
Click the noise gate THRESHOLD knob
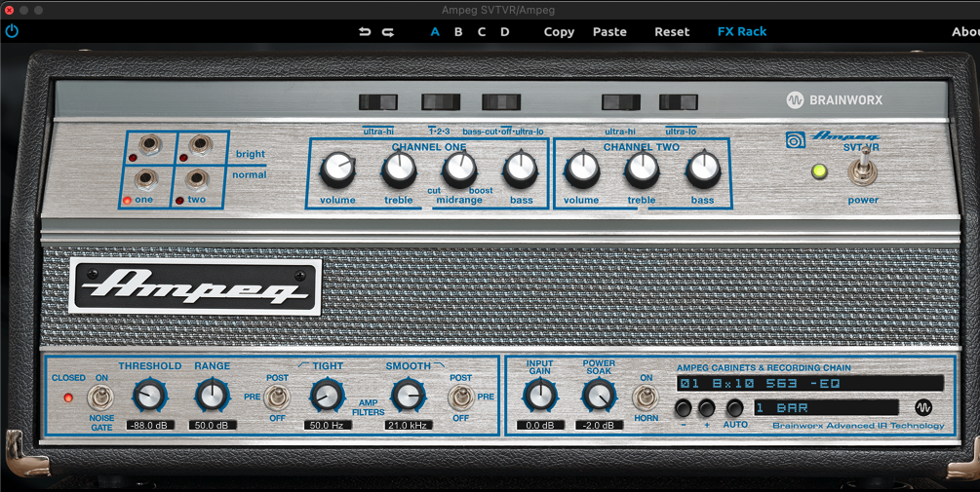[x=150, y=396]
